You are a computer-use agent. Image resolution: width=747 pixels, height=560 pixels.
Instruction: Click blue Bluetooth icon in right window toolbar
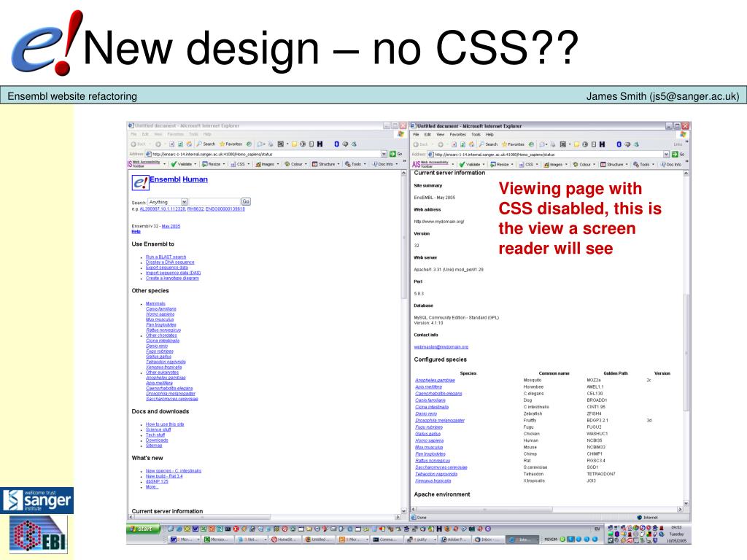point(619,144)
